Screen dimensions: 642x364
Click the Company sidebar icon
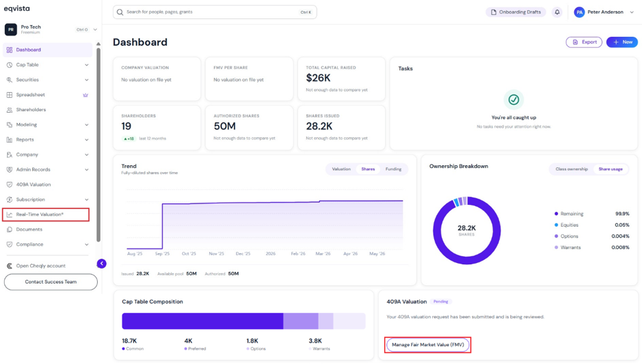[10, 154]
